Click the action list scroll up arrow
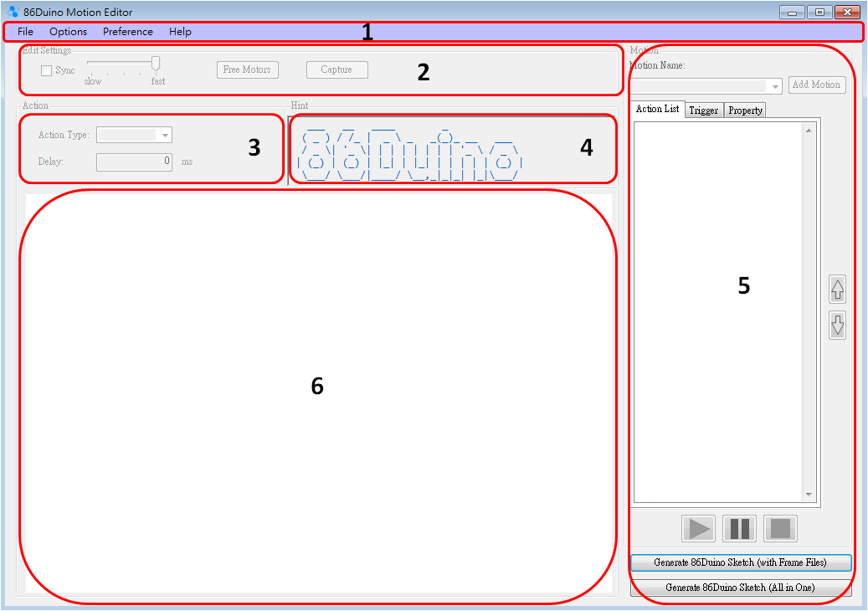 (809, 131)
